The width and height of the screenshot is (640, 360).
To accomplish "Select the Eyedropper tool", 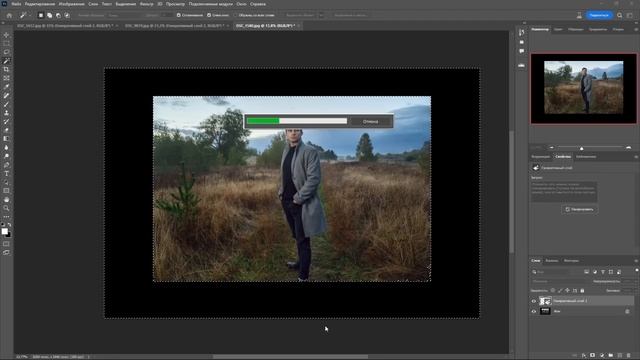I will 6,87.
